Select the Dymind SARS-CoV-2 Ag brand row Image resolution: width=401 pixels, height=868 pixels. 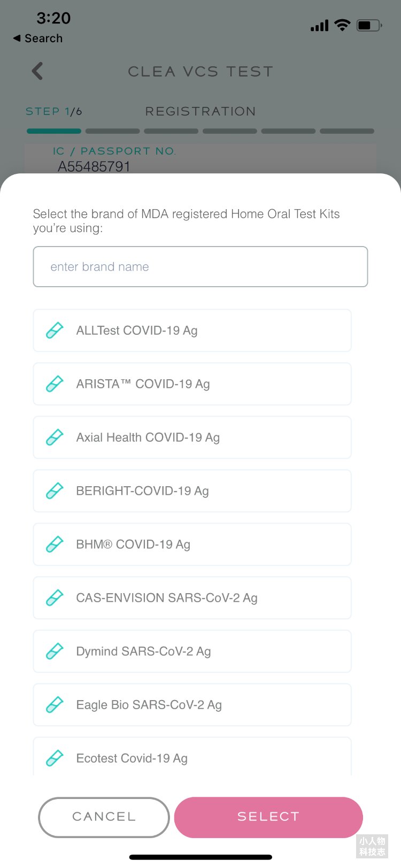coord(192,651)
